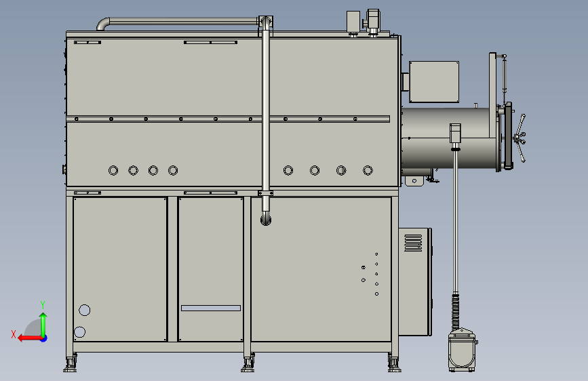Image resolution: width=588 pixels, height=381 pixels.
Task: Select the valve assembly on the glovebox roof
Action: coord(372,22)
